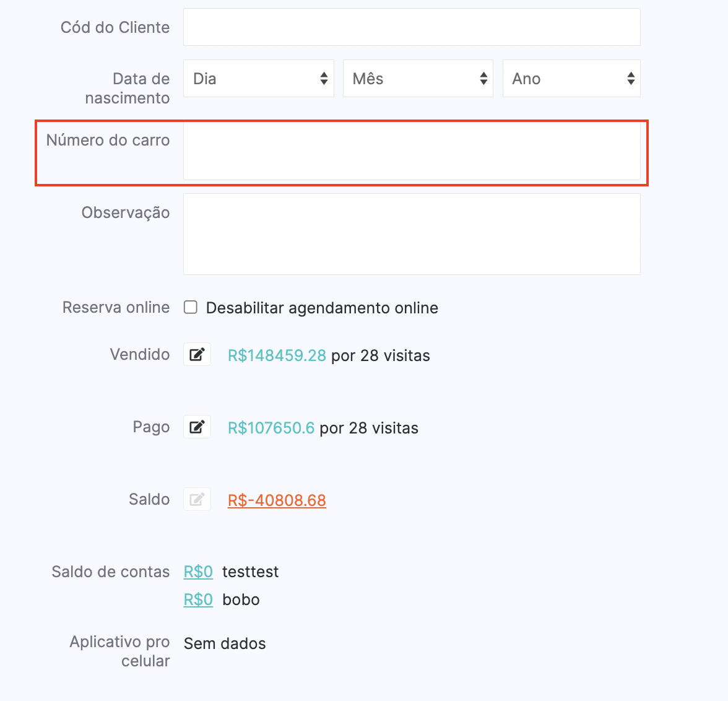
Task: Click the negative balance R$-40808.68 link
Action: pos(277,500)
